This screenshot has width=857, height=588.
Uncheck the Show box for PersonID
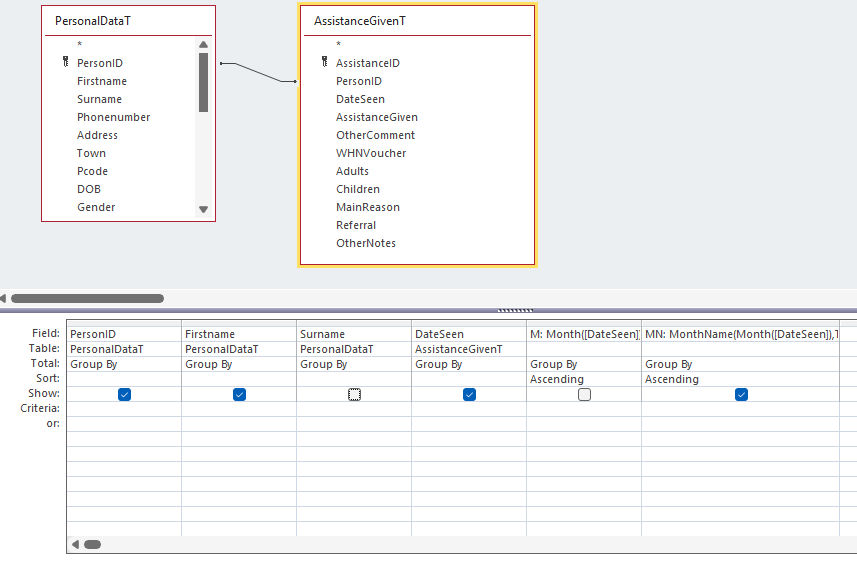pyautogui.click(x=124, y=394)
